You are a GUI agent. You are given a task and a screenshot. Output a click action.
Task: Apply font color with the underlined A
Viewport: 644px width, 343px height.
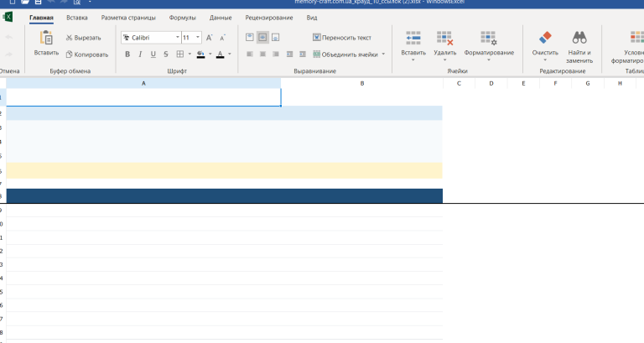point(221,55)
